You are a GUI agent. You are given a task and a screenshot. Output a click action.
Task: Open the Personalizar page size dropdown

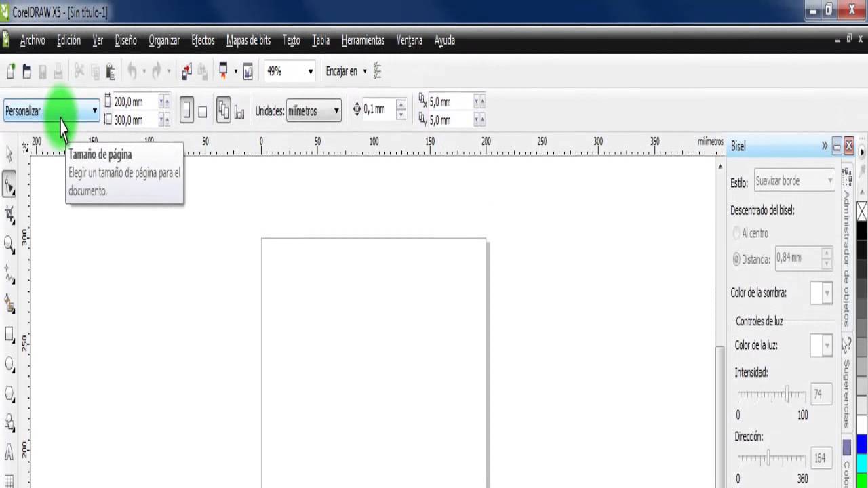pyautogui.click(x=52, y=111)
